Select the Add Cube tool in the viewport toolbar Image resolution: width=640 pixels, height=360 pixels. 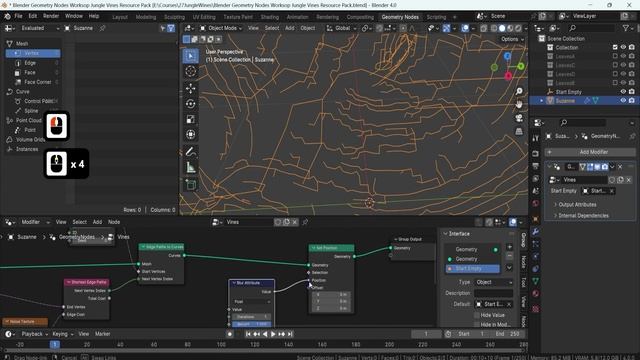[190, 184]
